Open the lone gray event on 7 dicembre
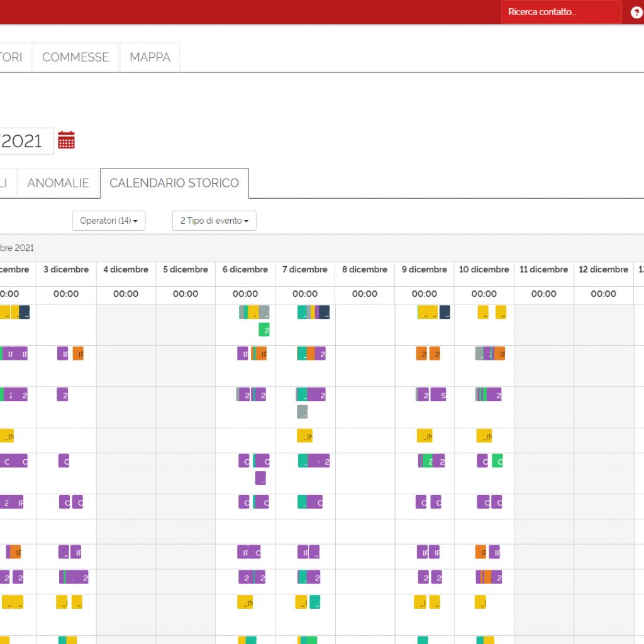 pyautogui.click(x=303, y=412)
